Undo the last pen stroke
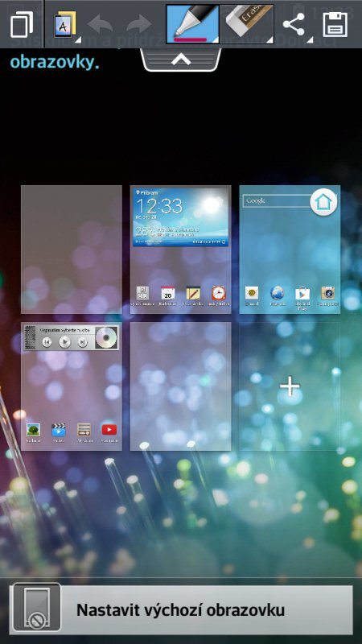Image resolution: width=362 pixels, height=644 pixels. pyautogui.click(x=100, y=24)
